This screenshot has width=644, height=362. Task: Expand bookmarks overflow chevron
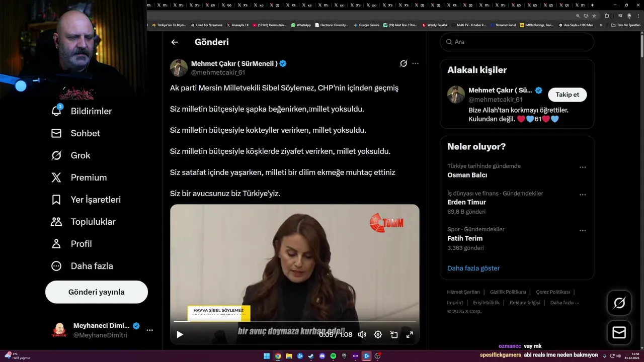(x=601, y=25)
